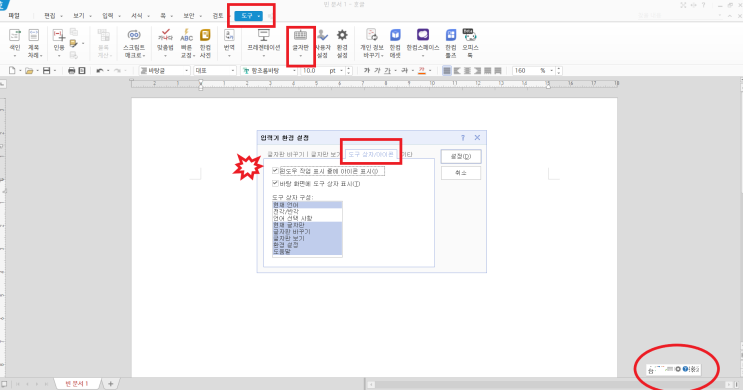The width and height of the screenshot is (743, 390).
Task: Toggle justify alignment button
Action: click(x=447, y=71)
